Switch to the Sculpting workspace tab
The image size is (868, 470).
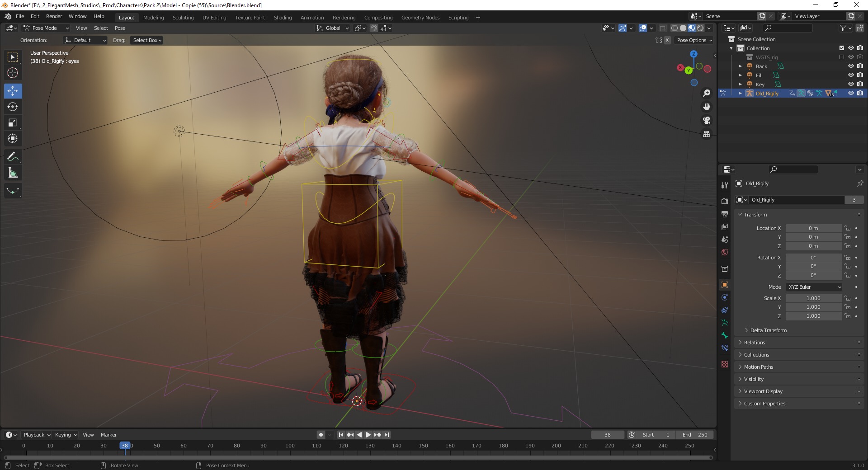coord(183,18)
